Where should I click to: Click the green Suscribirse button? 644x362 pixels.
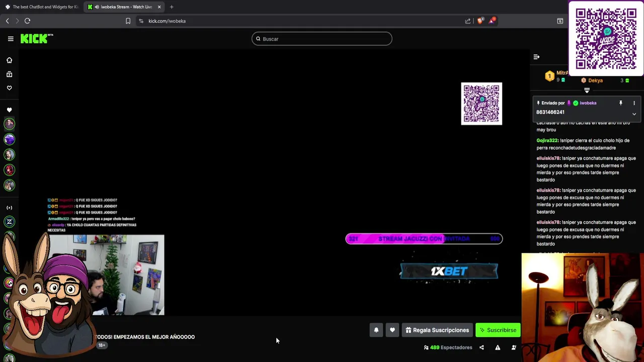coord(498,330)
